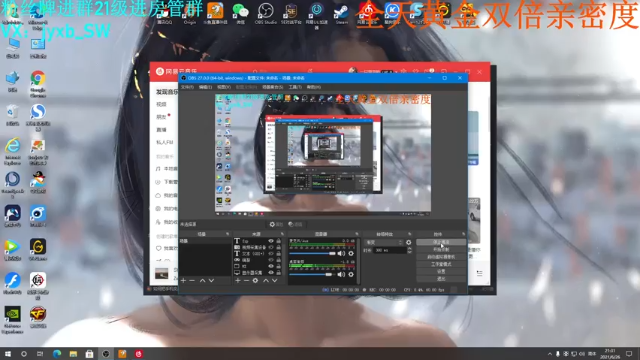Pop out the Controls dock panel
This screenshot has height=360, width=640.
click(x=463, y=234)
